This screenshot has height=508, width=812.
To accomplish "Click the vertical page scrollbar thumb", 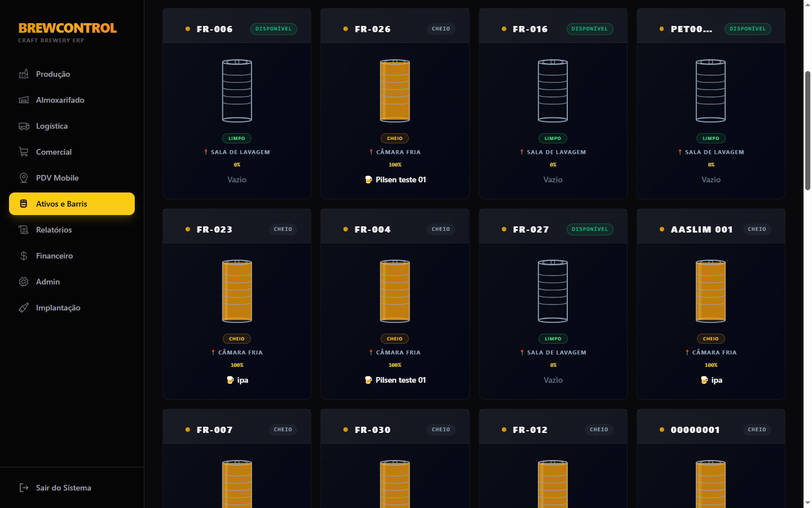I will coord(807,130).
